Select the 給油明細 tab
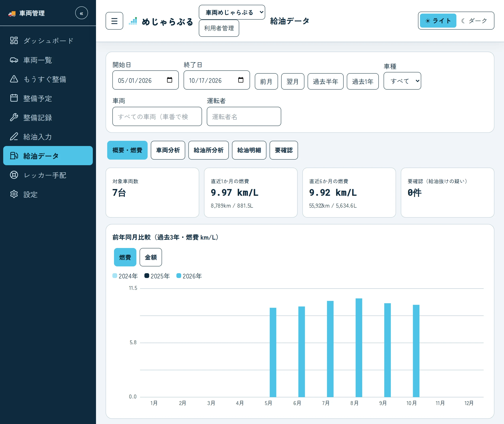Screen dimensions: 504x424 click(249, 150)
